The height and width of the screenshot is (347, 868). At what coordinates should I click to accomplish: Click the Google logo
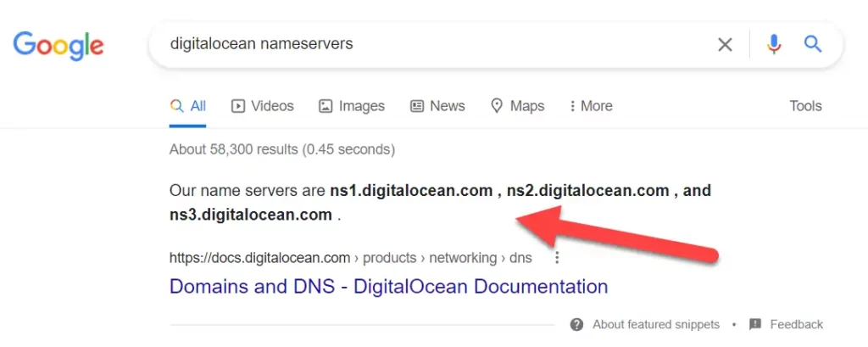58,44
